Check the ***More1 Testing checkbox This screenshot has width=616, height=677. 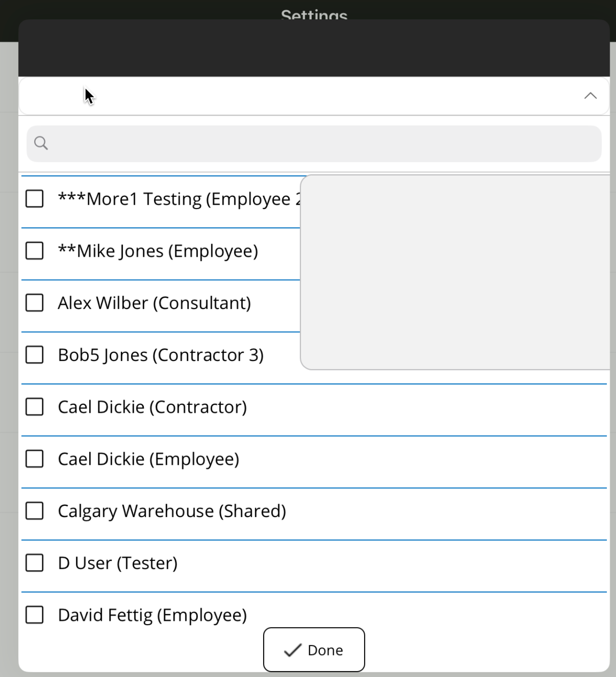(x=35, y=199)
